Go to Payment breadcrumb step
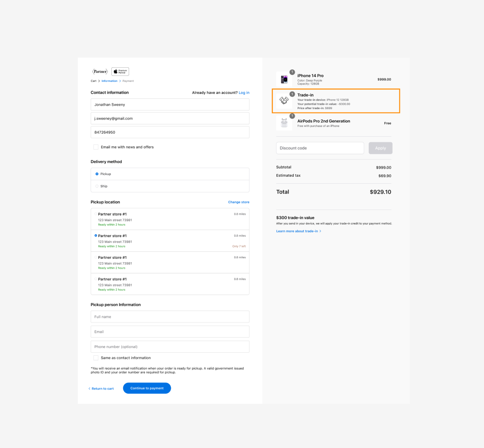 [128, 81]
